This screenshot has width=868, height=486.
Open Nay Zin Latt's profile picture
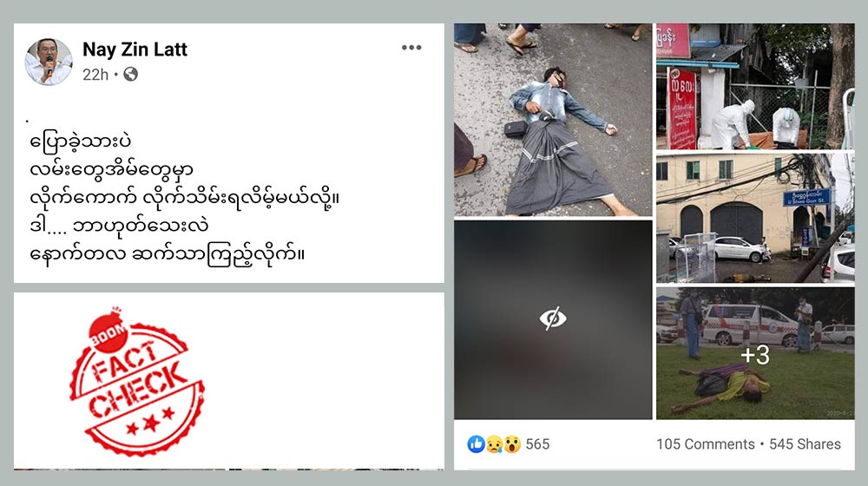[49, 62]
